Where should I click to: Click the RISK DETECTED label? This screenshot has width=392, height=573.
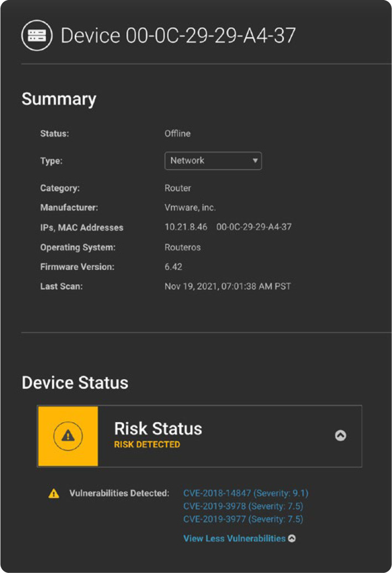tap(147, 444)
